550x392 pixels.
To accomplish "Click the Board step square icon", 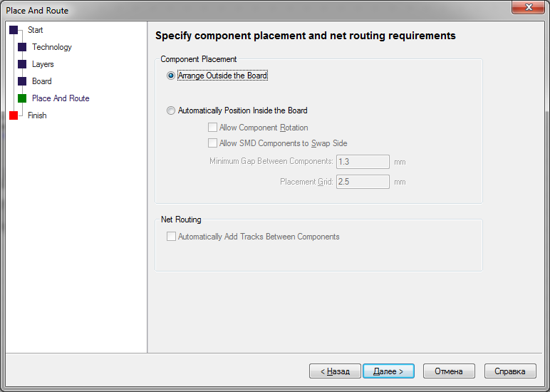I will pyautogui.click(x=22, y=81).
